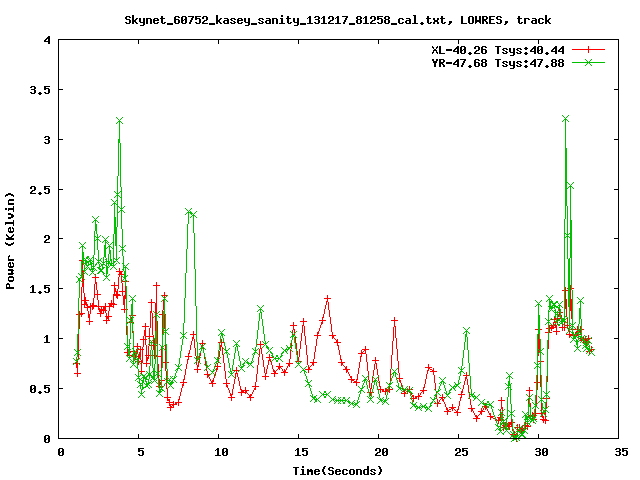Click the green peak marker near 32 seconds
This screenshot has height=480, width=640.
(x=565, y=119)
